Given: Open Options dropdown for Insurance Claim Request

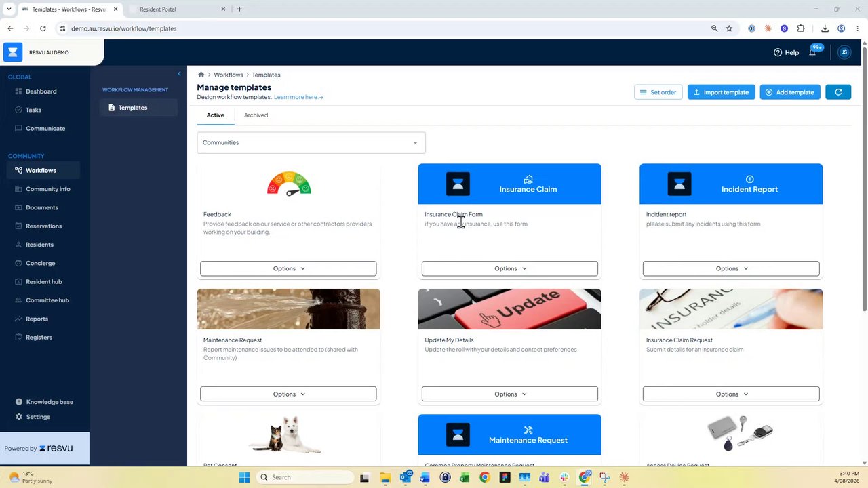Looking at the screenshot, I should pos(731,394).
